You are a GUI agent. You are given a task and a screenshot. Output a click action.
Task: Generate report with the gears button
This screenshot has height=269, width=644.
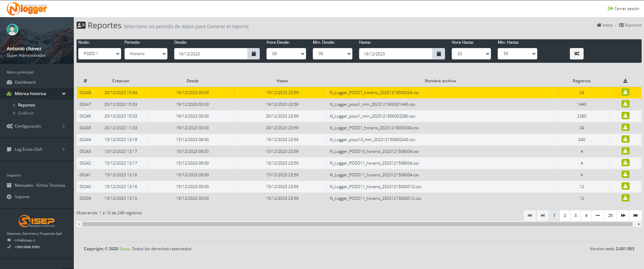[x=577, y=54]
